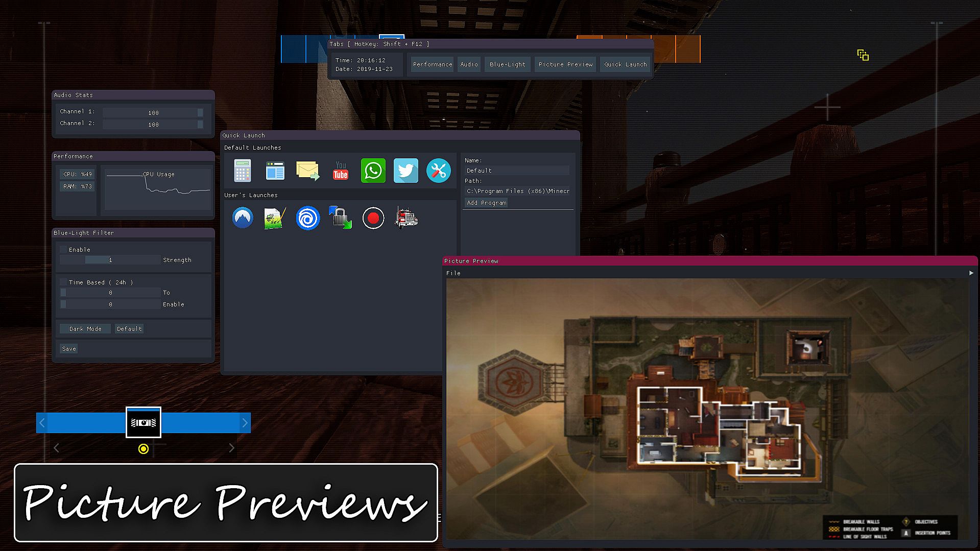Open the notepad with pencil launcher

point(275,218)
